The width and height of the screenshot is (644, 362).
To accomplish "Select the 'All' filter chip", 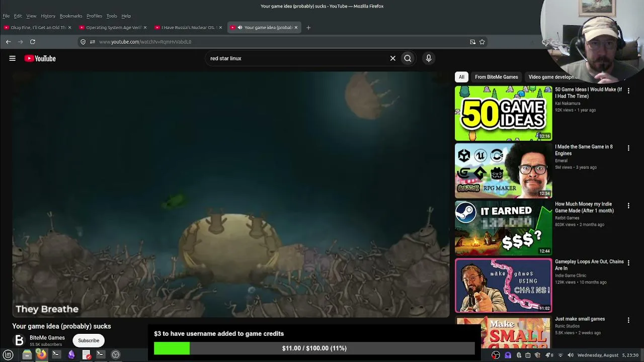I will click(461, 77).
